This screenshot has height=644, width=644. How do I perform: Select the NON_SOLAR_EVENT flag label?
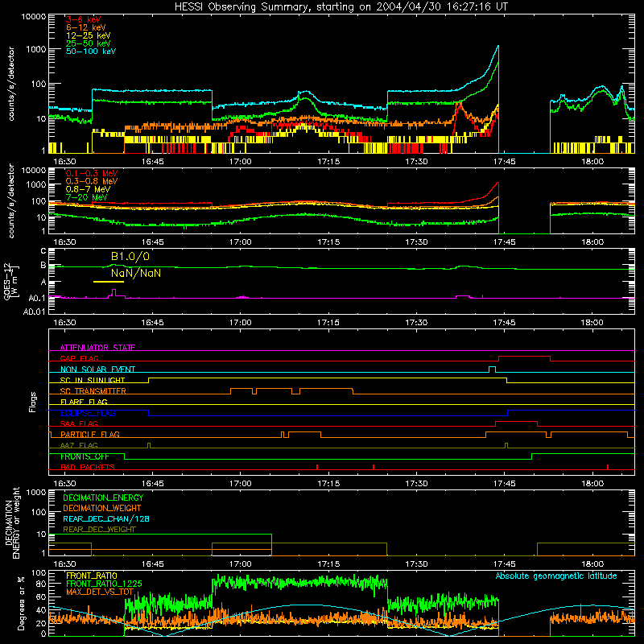point(97,369)
